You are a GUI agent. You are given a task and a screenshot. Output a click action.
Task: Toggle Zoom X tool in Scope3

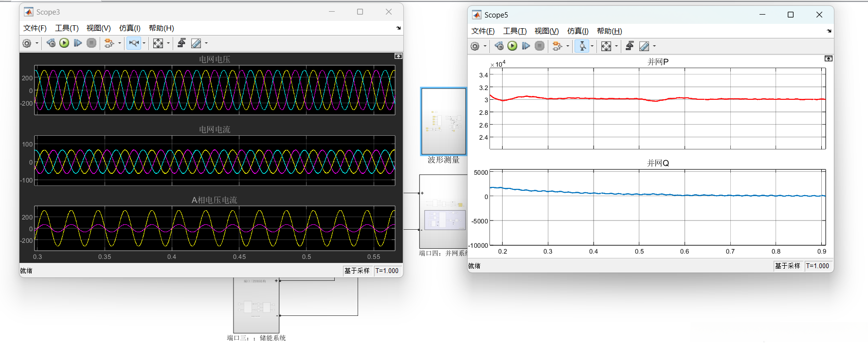(134, 43)
